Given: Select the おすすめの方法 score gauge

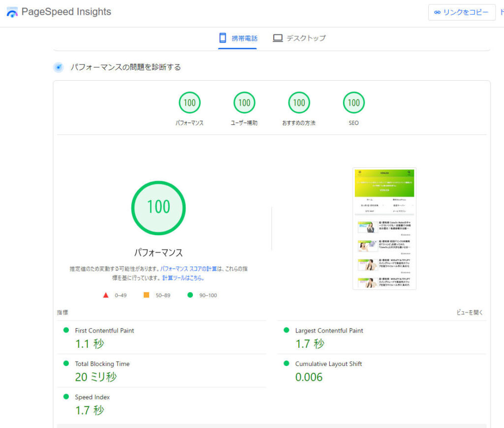Looking at the screenshot, I should click(299, 103).
